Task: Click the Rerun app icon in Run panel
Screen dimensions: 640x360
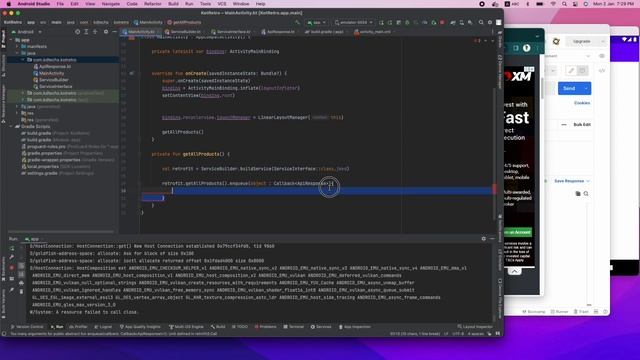Action: pos(12,248)
